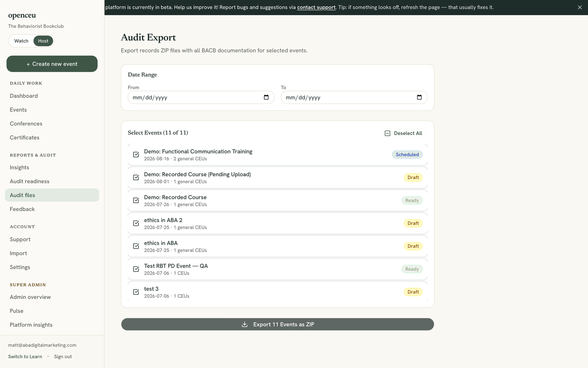
Task: Dismiss the beta notice banner
Action: pyautogui.click(x=580, y=7)
